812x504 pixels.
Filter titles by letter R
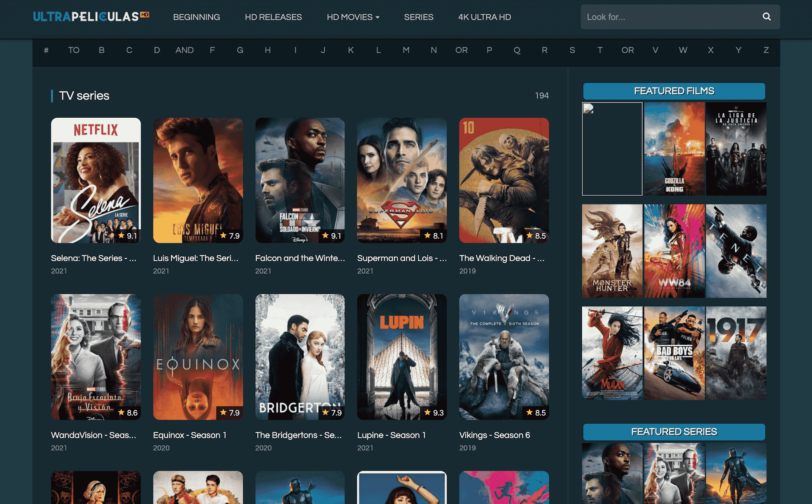pos(545,50)
